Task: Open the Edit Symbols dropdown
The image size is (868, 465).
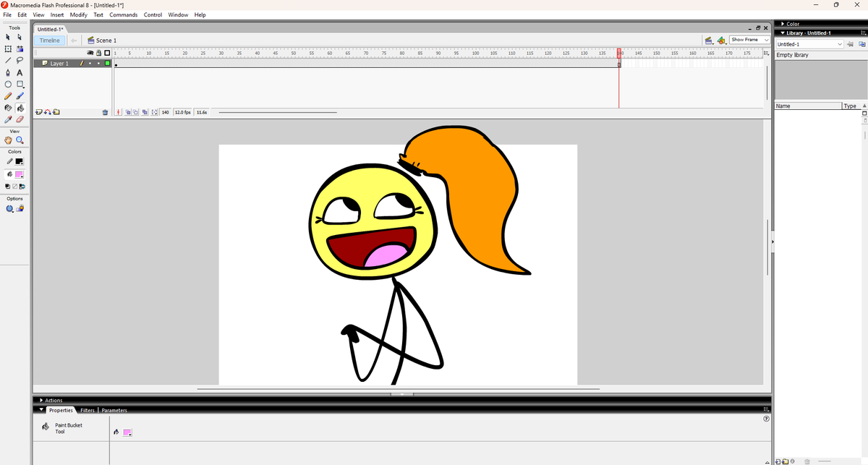Action: (x=722, y=40)
